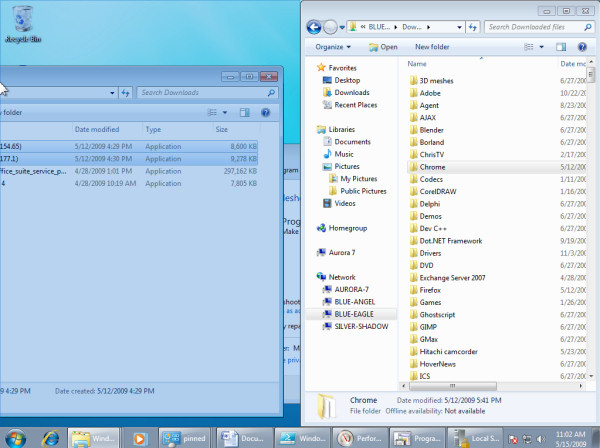Image resolution: width=600 pixels, height=448 pixels.
Task: Open the Chrome folder in the list
Action: [x=432, y=167]
